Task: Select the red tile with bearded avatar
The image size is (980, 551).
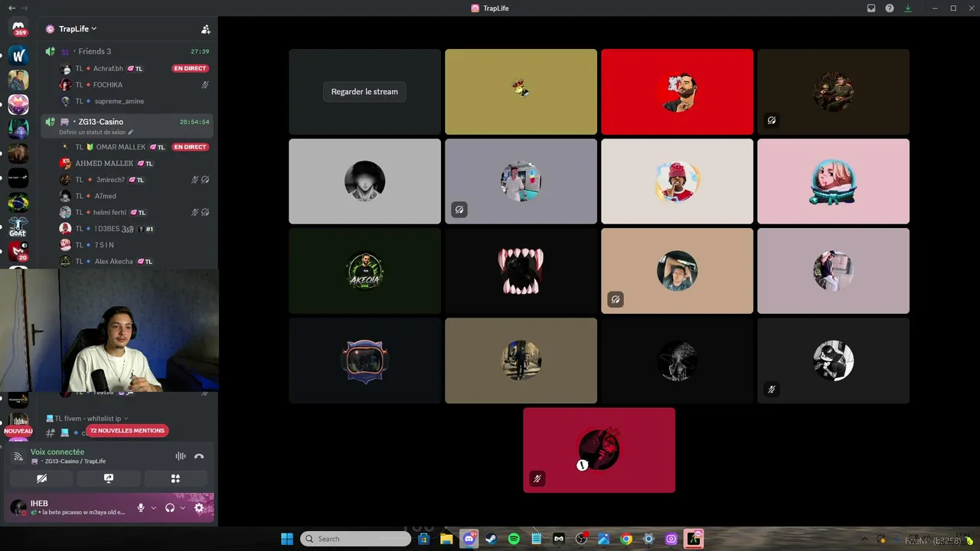Action: (677, 92)
